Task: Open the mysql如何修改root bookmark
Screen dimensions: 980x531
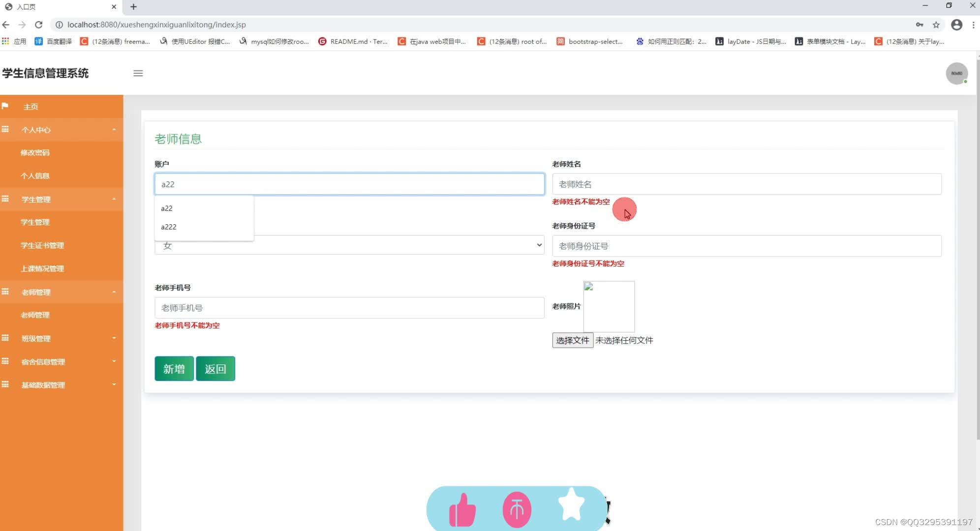Action: pos(274,41)
